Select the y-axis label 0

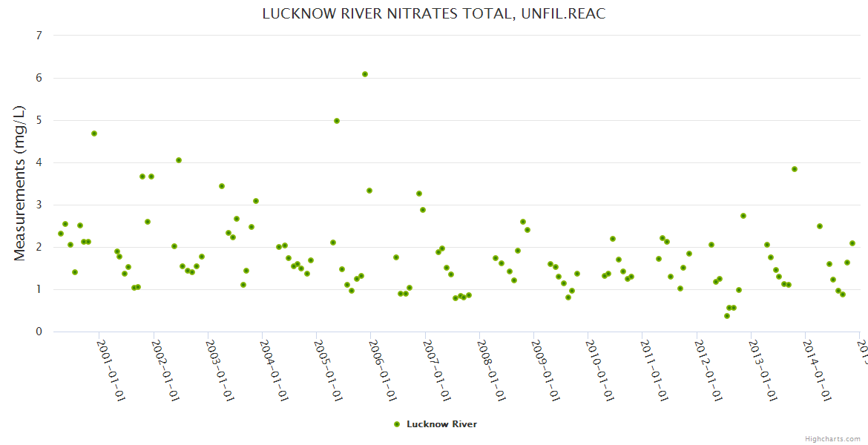pyautogui.click(x=39, y=332)
